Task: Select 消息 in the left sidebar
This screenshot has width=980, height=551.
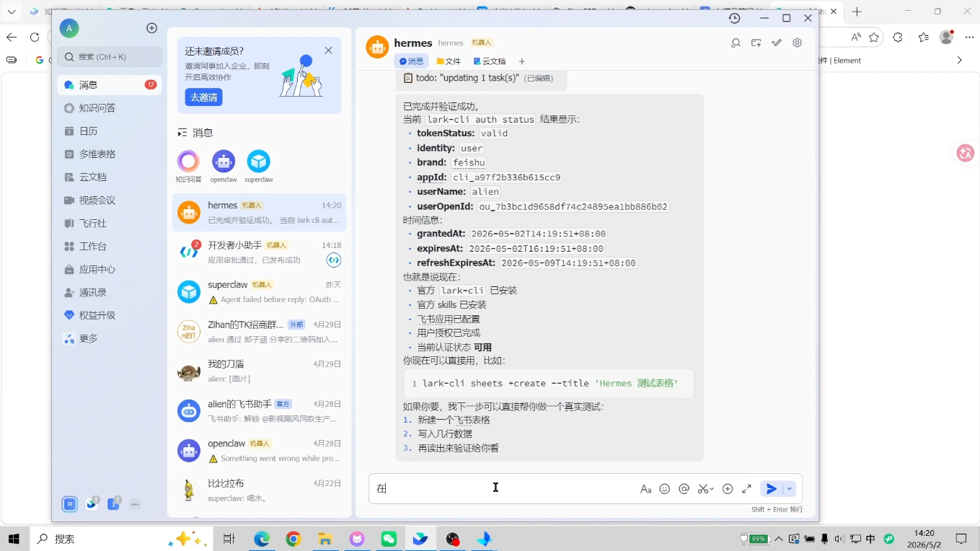Action: click(110, 85)
